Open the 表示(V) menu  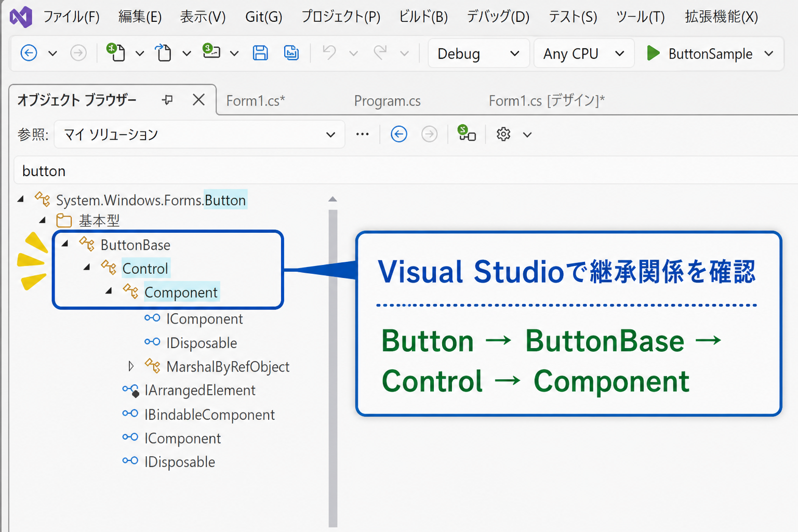coord(203,17)
